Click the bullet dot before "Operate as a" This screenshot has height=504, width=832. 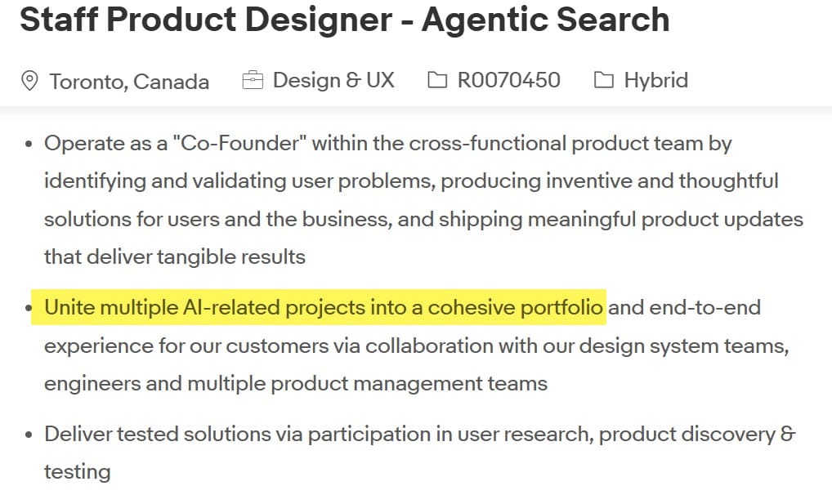29,145
